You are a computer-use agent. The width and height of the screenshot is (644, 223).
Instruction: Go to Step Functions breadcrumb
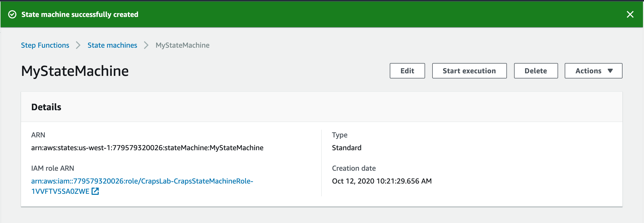(45, 45)
